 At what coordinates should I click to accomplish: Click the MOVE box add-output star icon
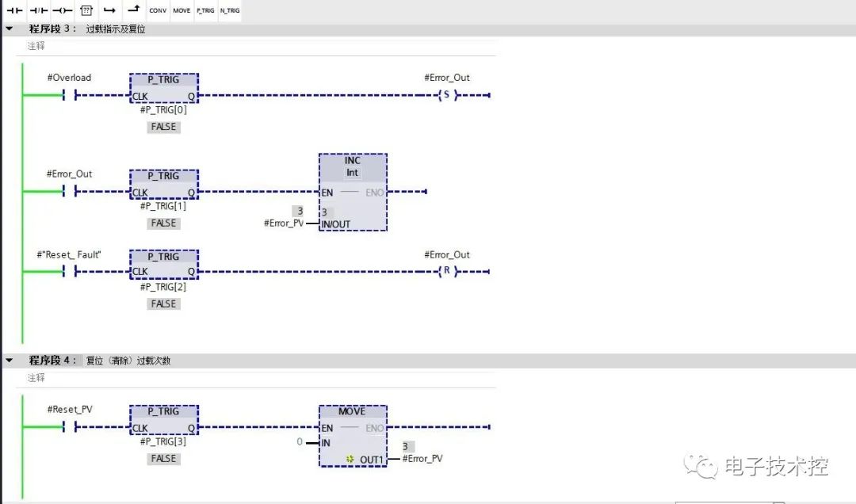tap(350, 459)
